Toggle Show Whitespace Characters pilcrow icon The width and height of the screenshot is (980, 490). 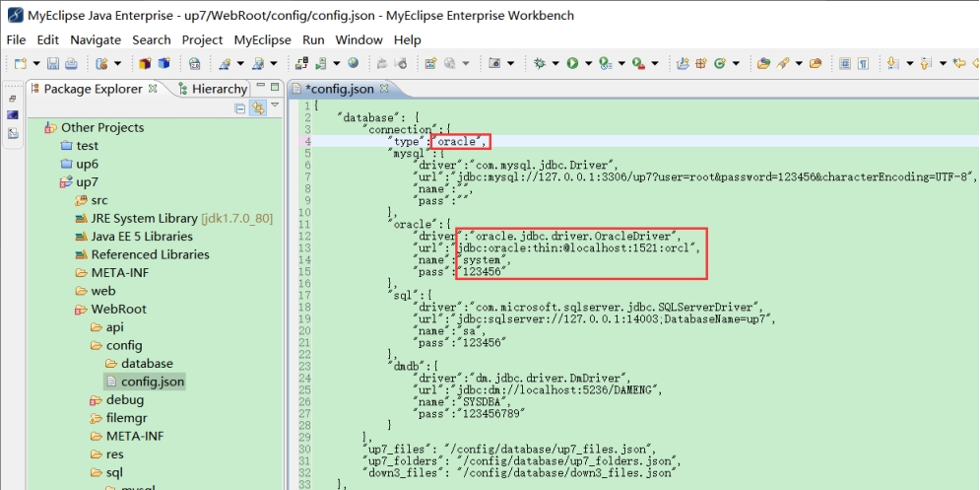coord(863,63)
